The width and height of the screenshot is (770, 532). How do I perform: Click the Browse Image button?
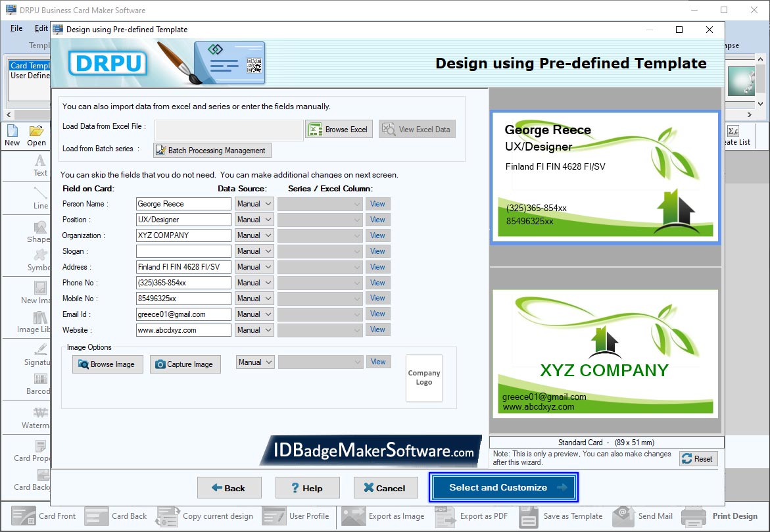click(x=107, y=364)
